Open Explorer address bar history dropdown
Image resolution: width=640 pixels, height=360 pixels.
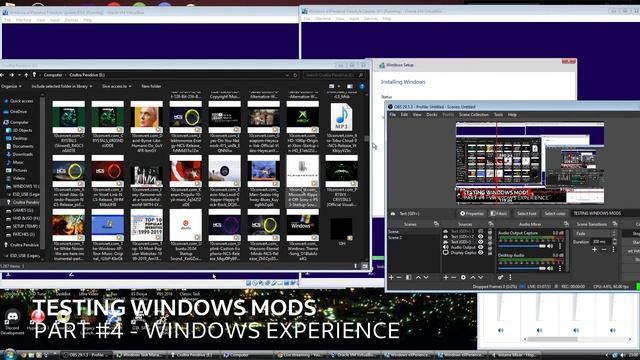[x=287, y=75]
